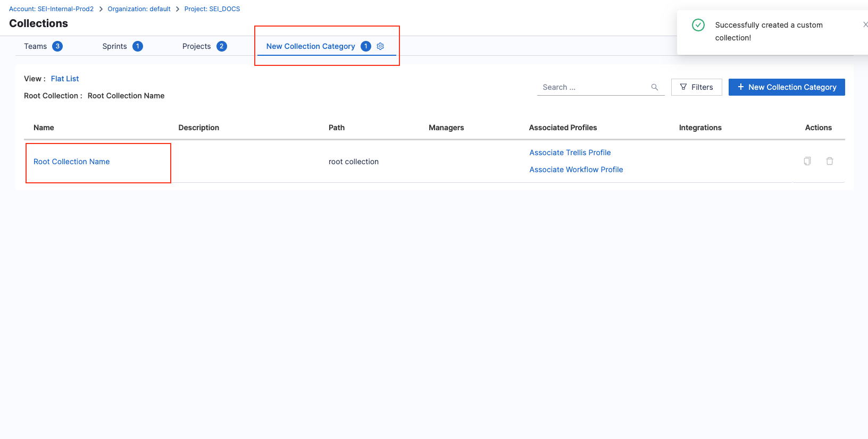The image size is (868, 439).
Task: Click Associate Workflow Profile link
Action: [x=576, y=170]
